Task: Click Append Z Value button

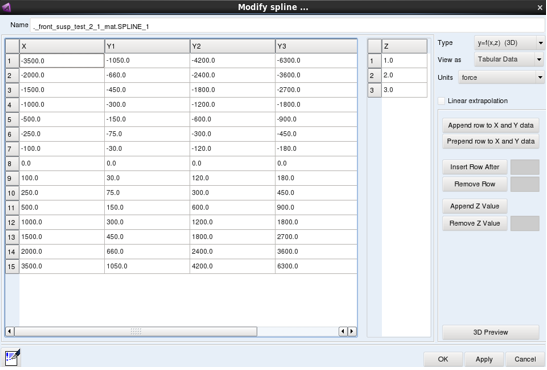Action: point(474,206)
